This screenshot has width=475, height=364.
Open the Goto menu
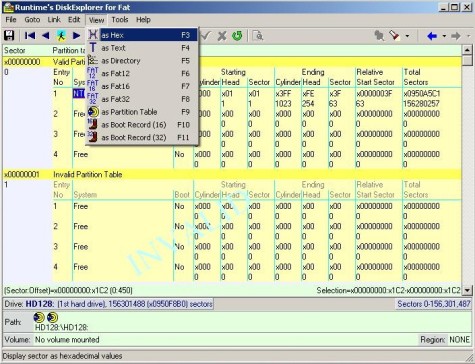(x=32, y=20)
